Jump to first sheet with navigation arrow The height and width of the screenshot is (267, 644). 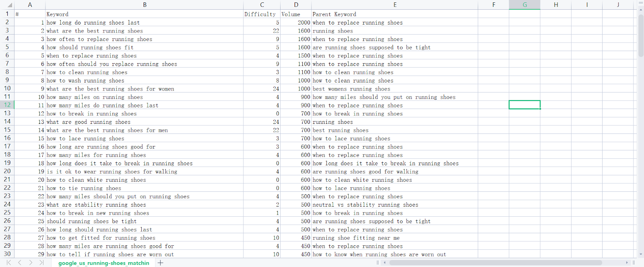pos(9,263)
